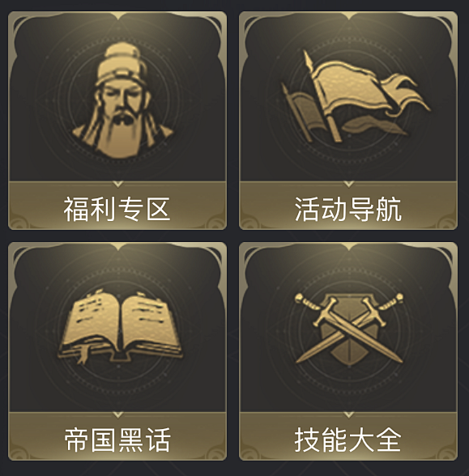The image size is (469, 476).
Task: Click the gold label banner behind 活动导航
Action: tap(348, 206)
